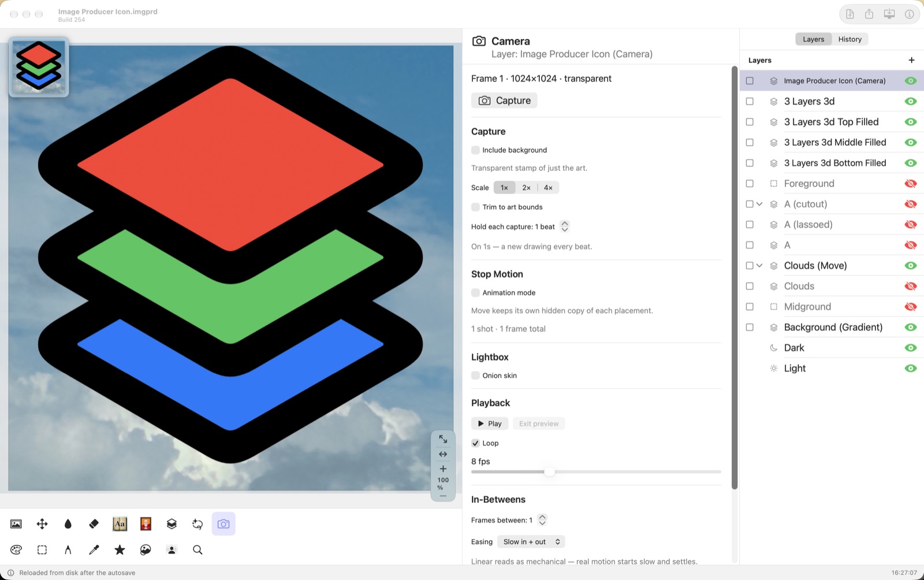Add a new layer with plus icon
The image size is (924, 580).
(x=911, y=60)
